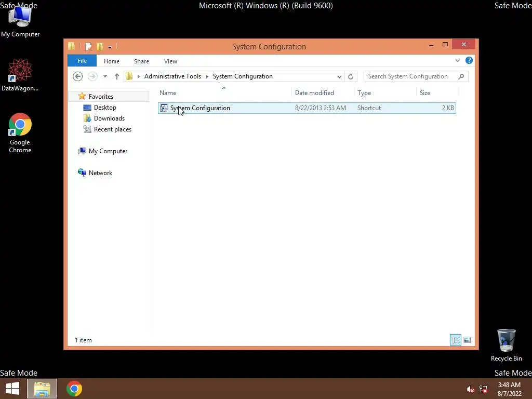Open the Windows Start button
Screen dimensions: 532x399
pos(12,389)
